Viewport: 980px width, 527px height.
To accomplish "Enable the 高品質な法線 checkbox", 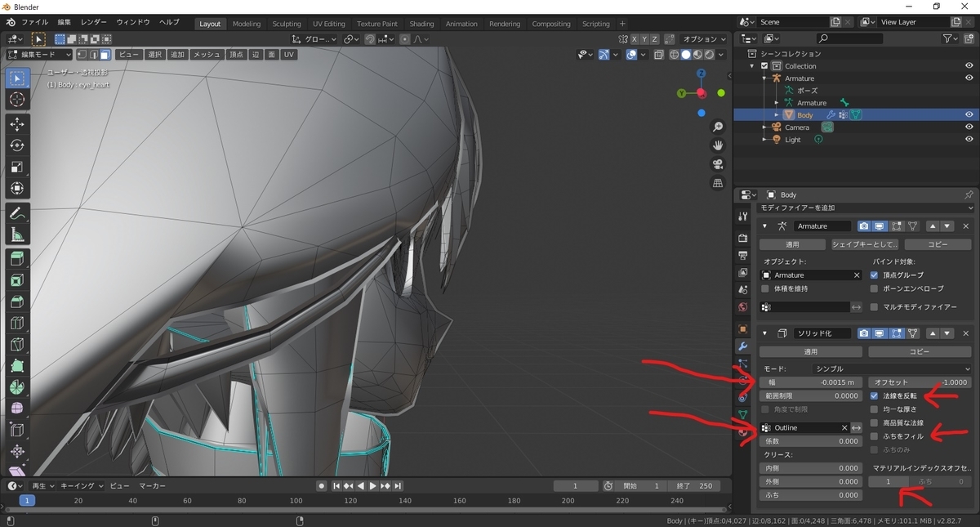I will click(875, 423).
